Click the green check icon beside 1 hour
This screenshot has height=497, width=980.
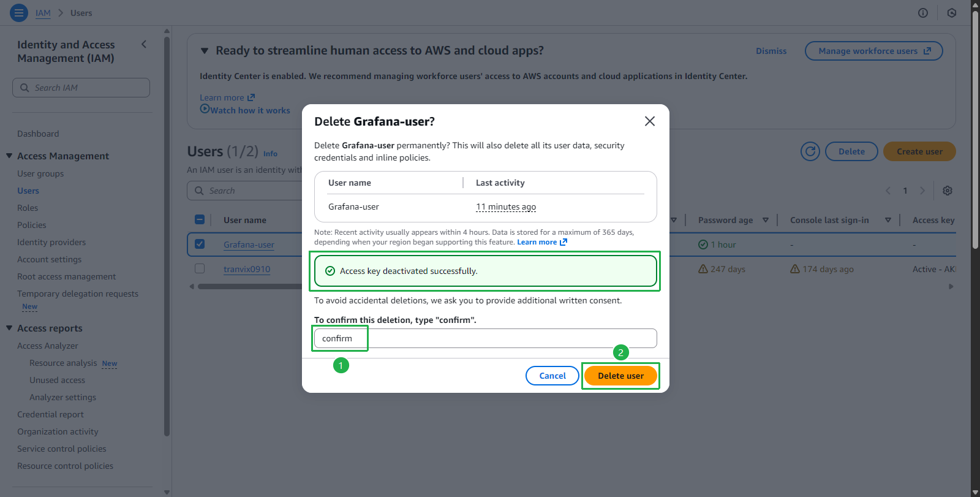[x=703, y=245]
